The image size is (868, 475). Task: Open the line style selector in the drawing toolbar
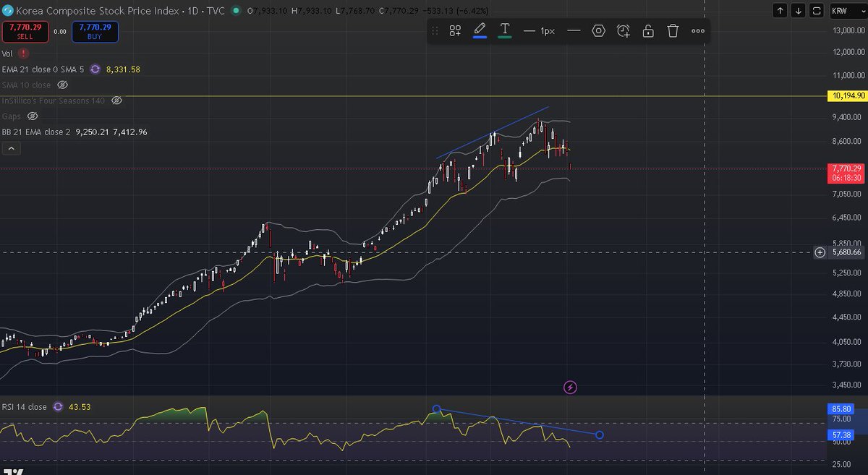tap(574, 30)
